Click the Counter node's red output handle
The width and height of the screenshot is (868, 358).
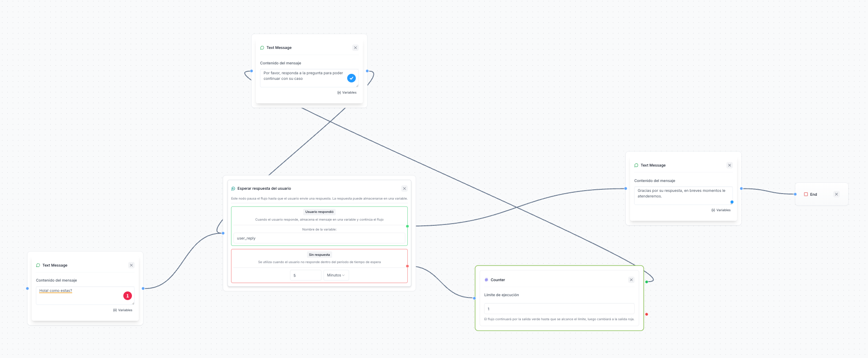647,315
